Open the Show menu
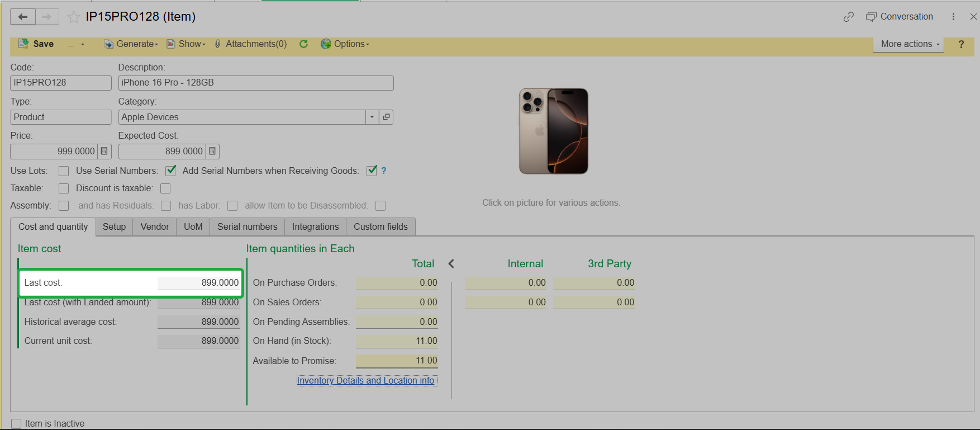This screenshot has width=980, height=430. (x=187, y=44)
